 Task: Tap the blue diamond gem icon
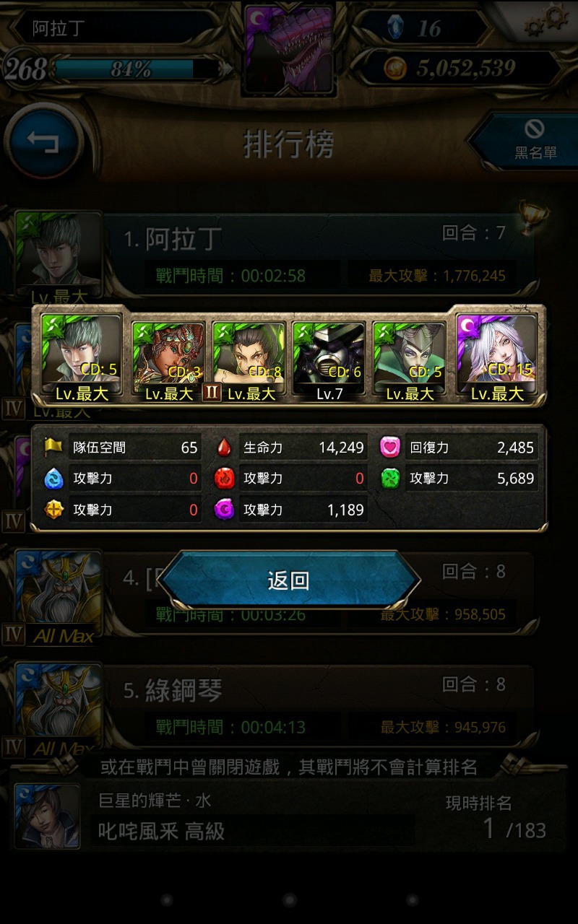click(x=392, y=27)
